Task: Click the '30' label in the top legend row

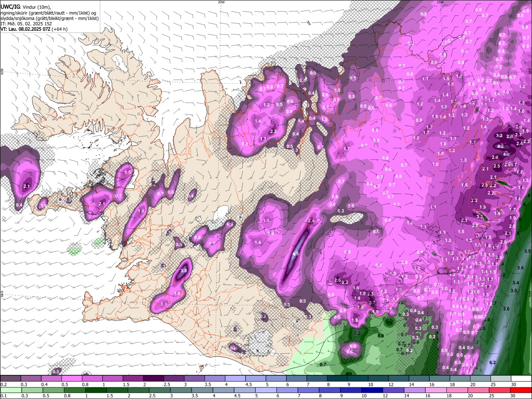Action: pos(514,384)
